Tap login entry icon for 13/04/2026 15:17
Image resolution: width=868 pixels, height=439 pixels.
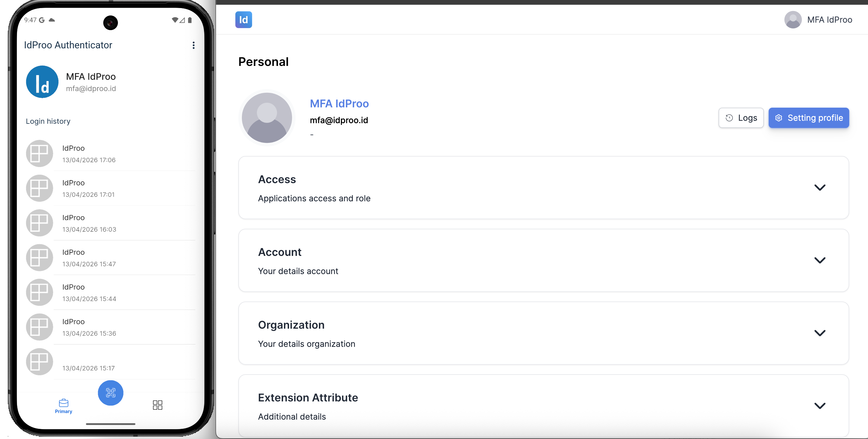pos(39,361)
